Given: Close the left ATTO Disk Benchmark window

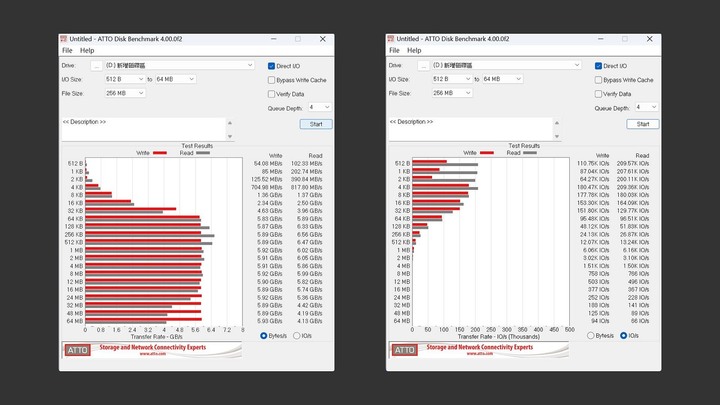Looking at the screenshot, I should click(323, 39).
